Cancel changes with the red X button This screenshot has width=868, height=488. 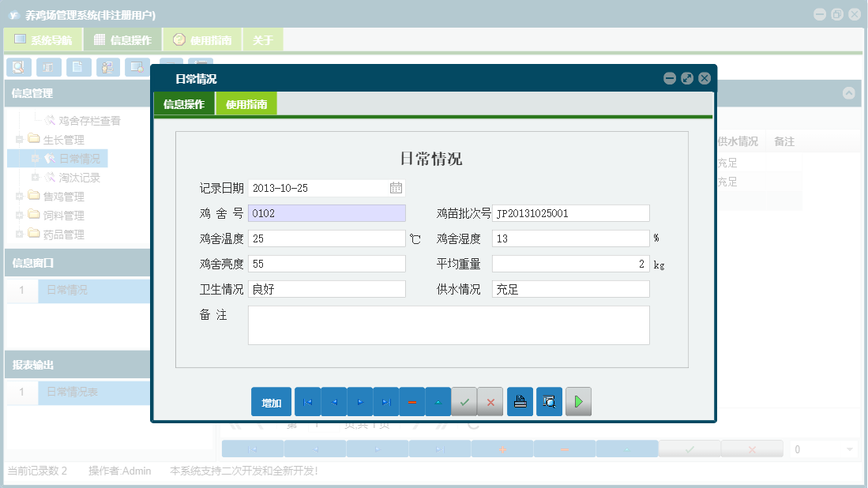click(x=490, y=402)
